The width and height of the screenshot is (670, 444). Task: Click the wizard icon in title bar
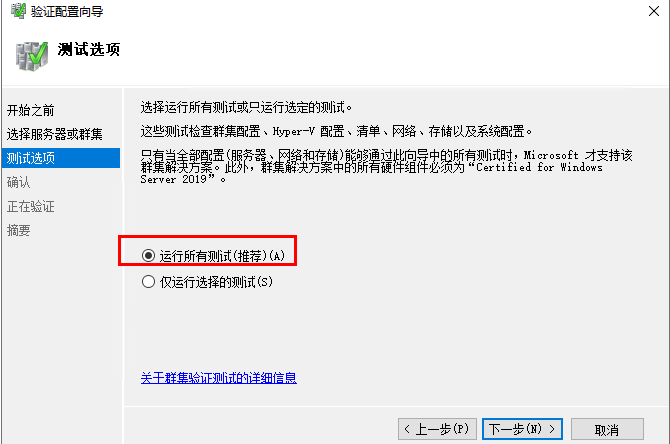click(x=18, y=11)
